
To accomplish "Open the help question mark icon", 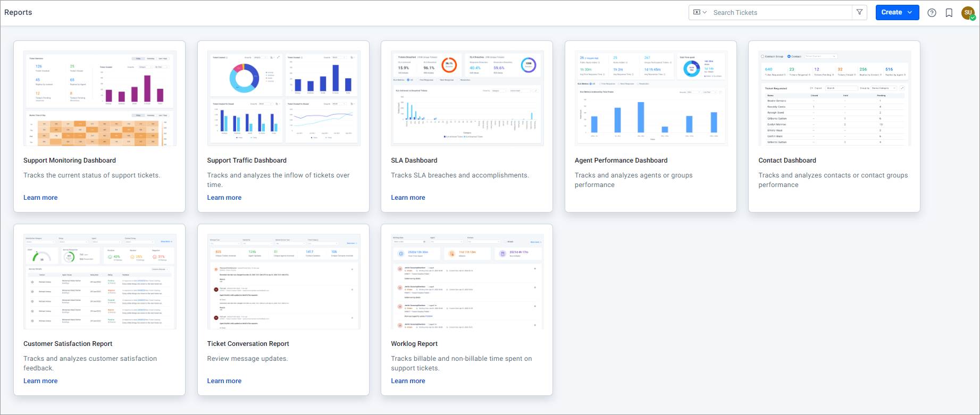I will point(932,13).
